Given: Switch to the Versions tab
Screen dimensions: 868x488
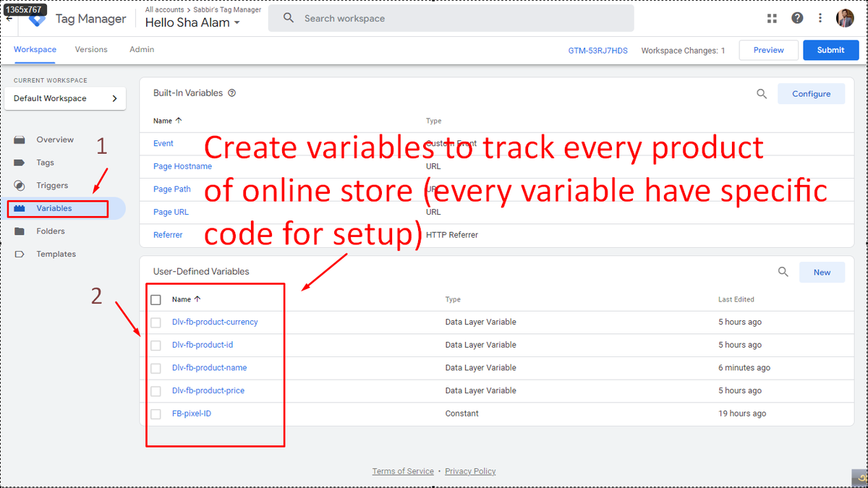Looking at the screenshot, I should pyautogui.click(x=91, y=50).
